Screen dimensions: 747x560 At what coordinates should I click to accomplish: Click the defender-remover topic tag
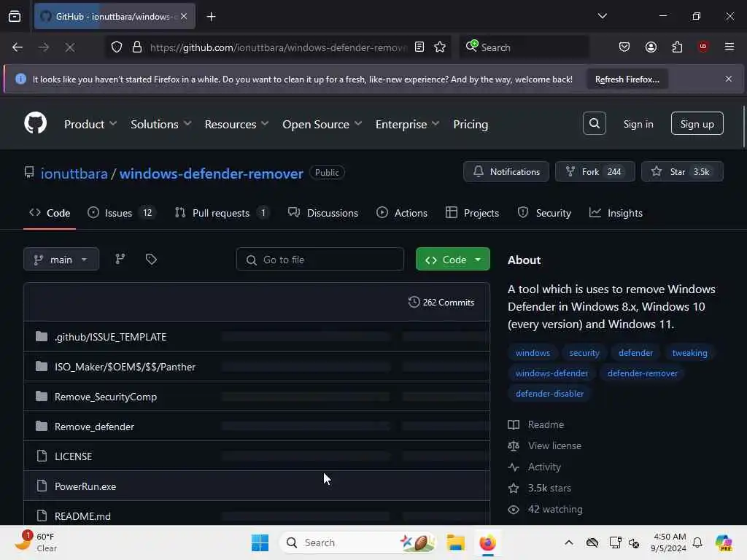(642, 373)
